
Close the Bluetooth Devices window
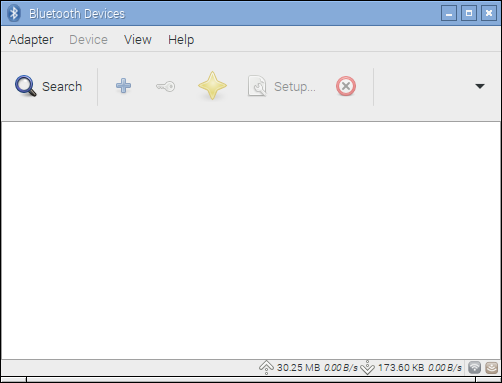(489, 13)
